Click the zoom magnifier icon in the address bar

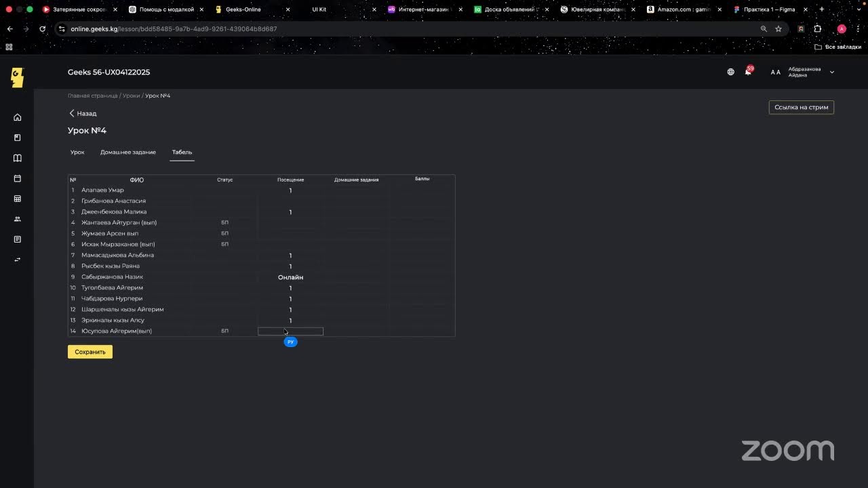pyautogui.click(x=764, y=29)
